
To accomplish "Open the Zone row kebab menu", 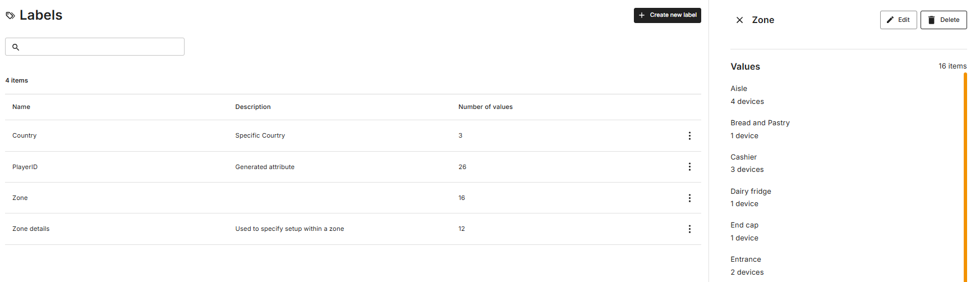I will [x=689, y=198].
